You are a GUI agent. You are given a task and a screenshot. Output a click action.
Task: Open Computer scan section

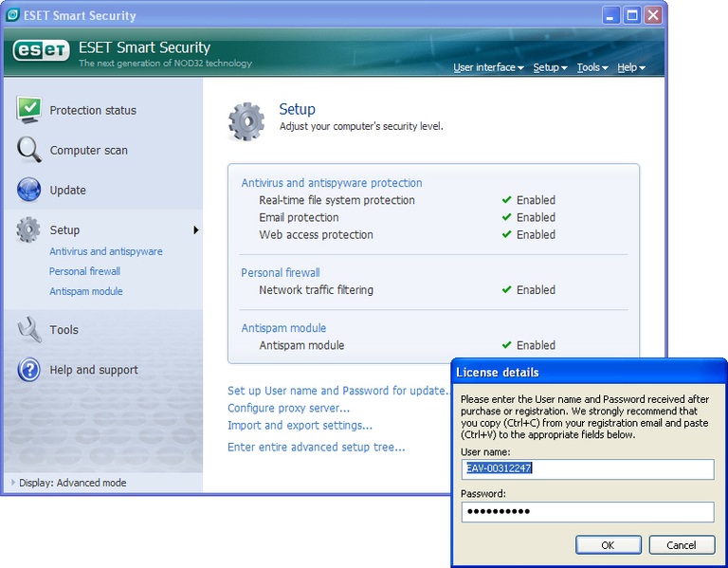(x=89, y=150)
